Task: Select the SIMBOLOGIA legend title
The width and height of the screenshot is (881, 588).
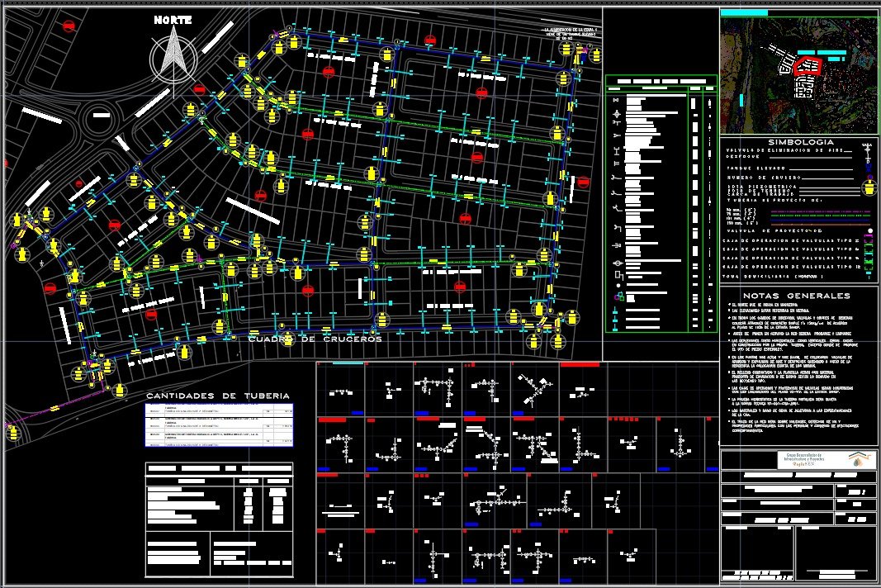Action: pos(798,142)
